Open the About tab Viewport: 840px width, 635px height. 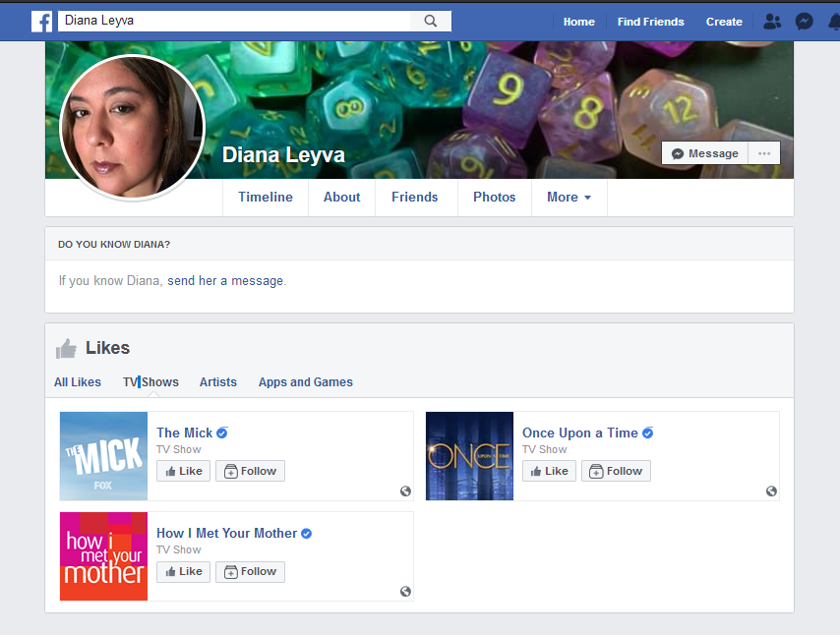[341, 197]
